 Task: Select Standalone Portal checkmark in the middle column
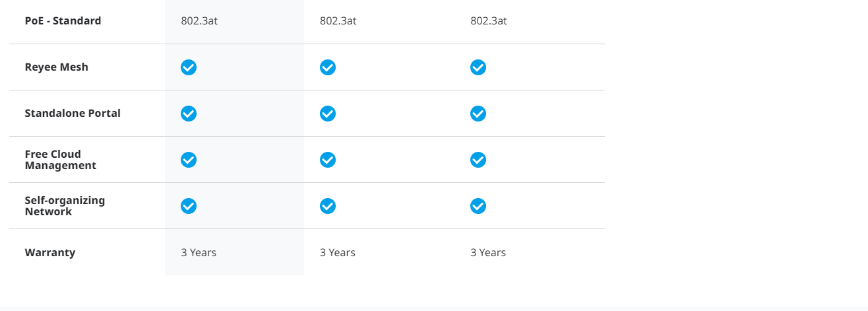pyautogui.click(x=328, y=114)
